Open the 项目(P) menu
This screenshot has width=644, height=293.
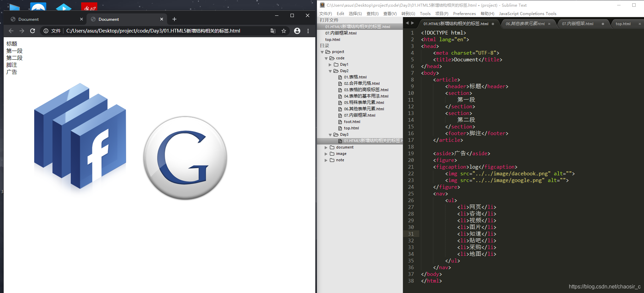click(442, 14)
